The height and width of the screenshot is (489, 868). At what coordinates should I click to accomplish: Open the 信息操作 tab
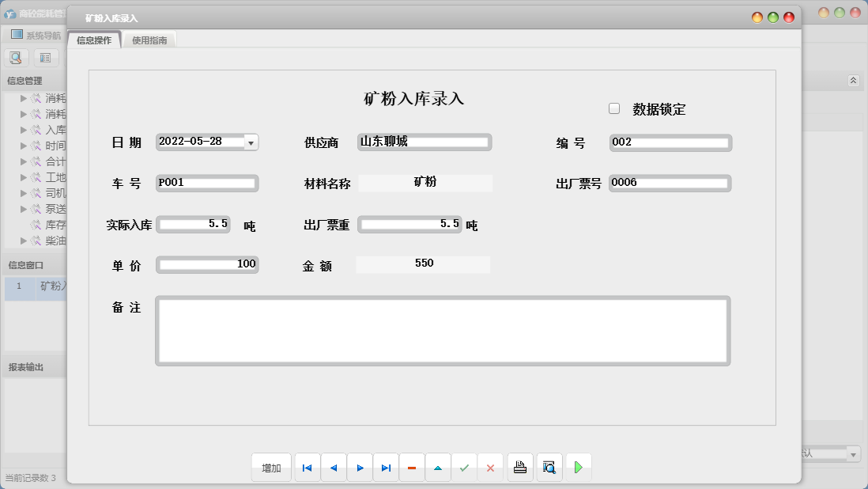(x=95, y=39)
